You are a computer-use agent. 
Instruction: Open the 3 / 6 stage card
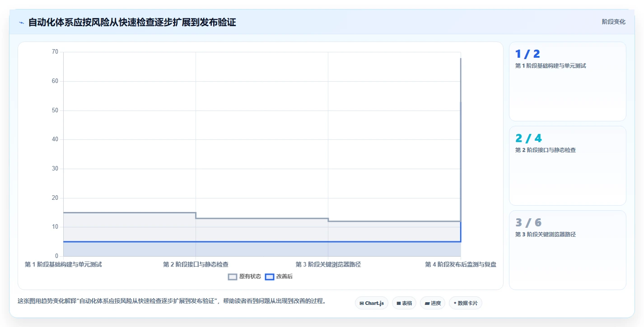[x=568, y=250]
